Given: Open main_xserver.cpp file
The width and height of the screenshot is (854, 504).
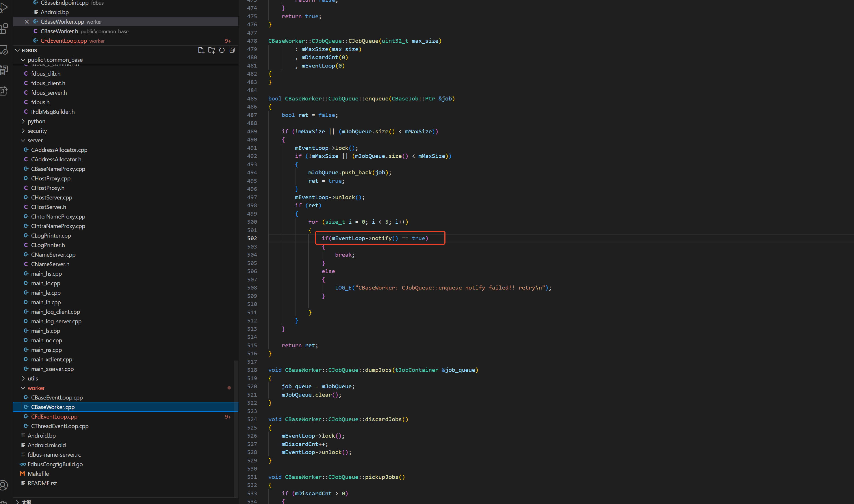Looking at the screenshot, I should click(125, 369).
